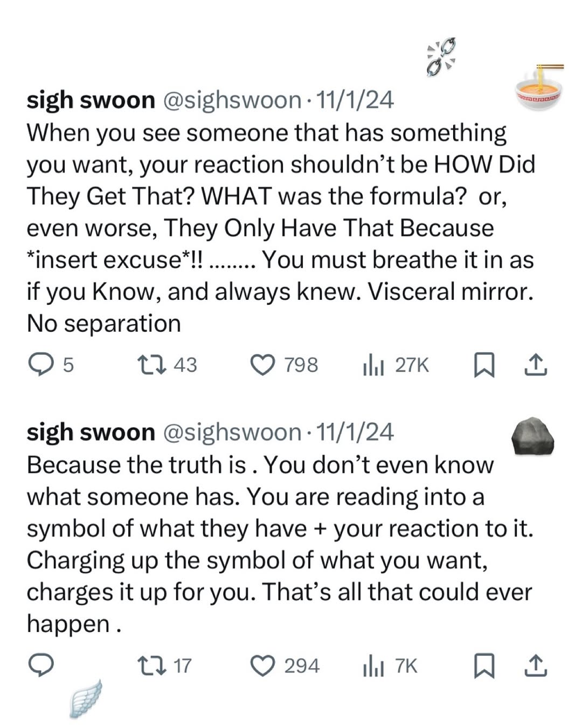Screen dimensions: 582x728
Task: Click the sigh swoon name on second tweet
Action: coord(91,432)
